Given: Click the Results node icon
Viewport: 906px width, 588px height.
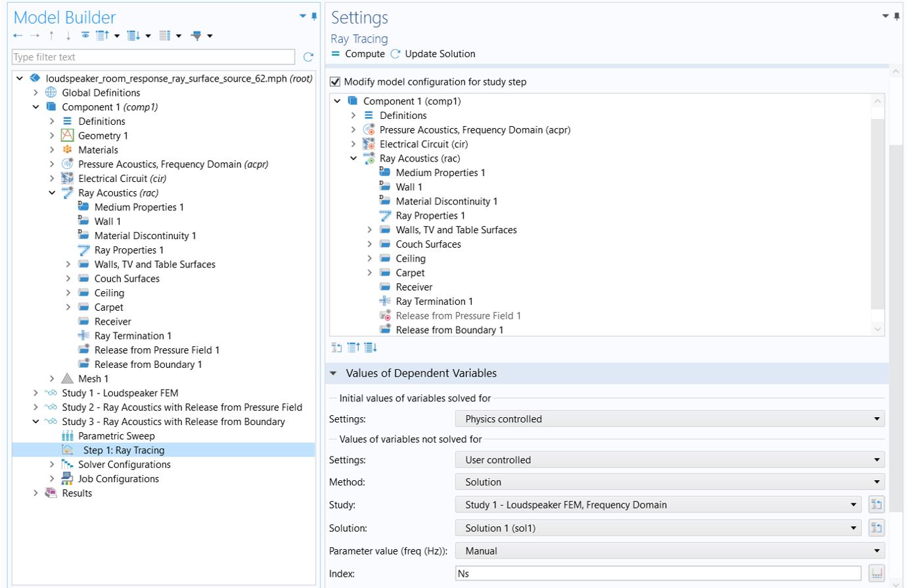Looking at the screenshot, I should (51, 493).
